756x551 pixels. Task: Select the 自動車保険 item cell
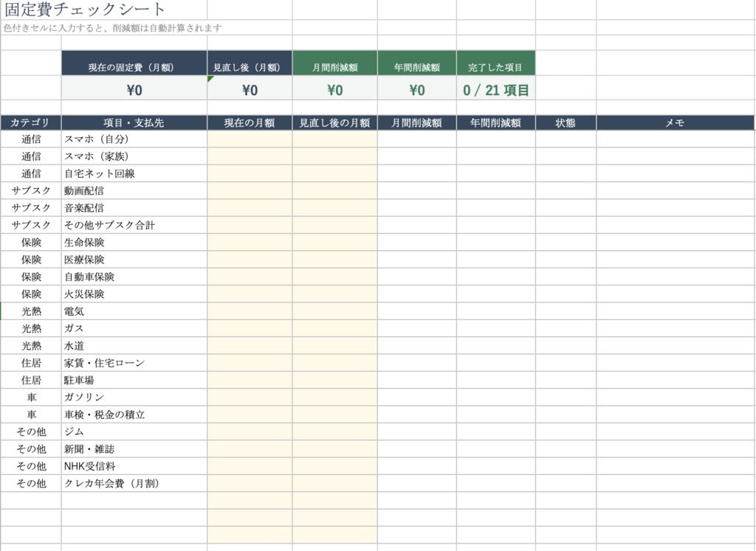134,277
